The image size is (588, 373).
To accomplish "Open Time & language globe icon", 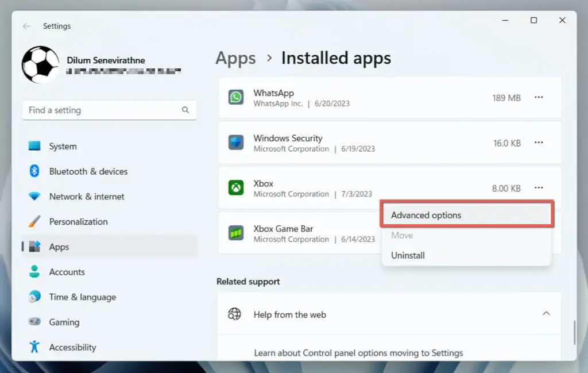I will click(x=34, y=297).
